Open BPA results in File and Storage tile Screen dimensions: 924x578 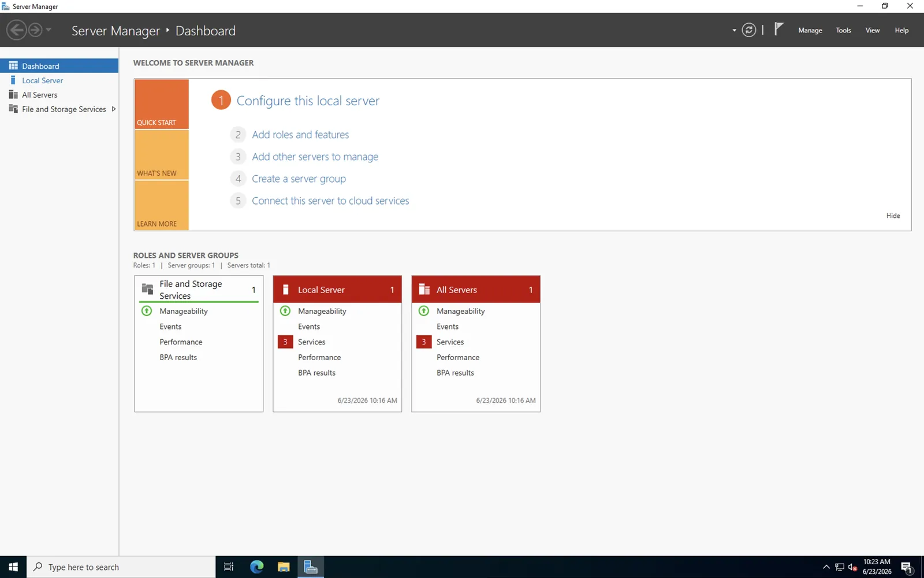pos(178,358)
